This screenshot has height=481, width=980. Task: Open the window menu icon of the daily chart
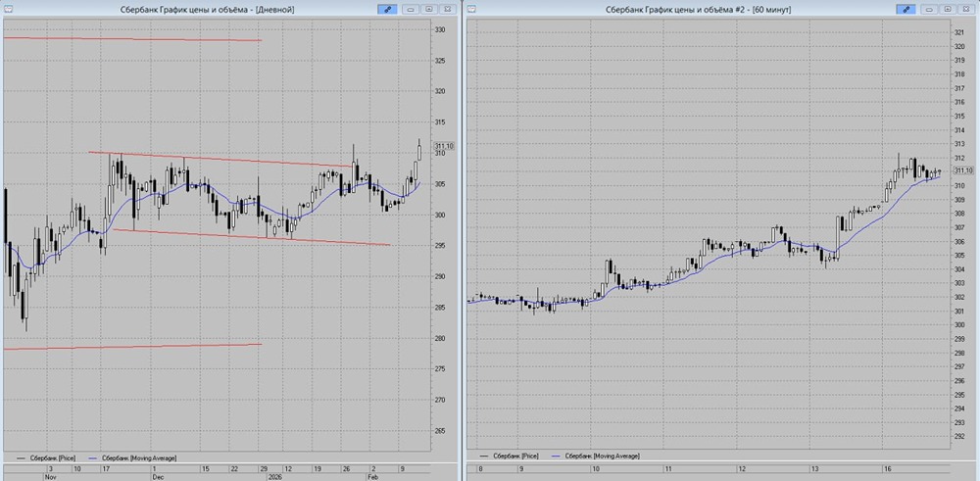pyautogui.click(x=8, y=10)
